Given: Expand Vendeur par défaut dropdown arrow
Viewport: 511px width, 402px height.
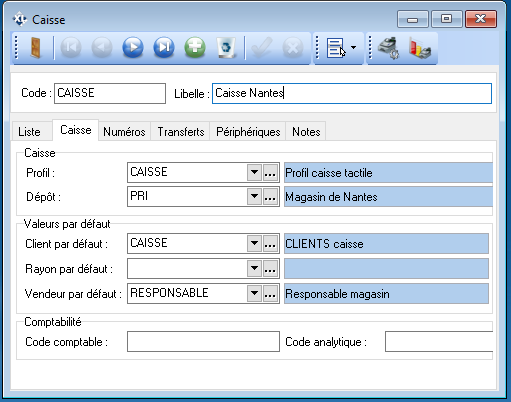Looking at the screenshot, I should pos(254,293).
